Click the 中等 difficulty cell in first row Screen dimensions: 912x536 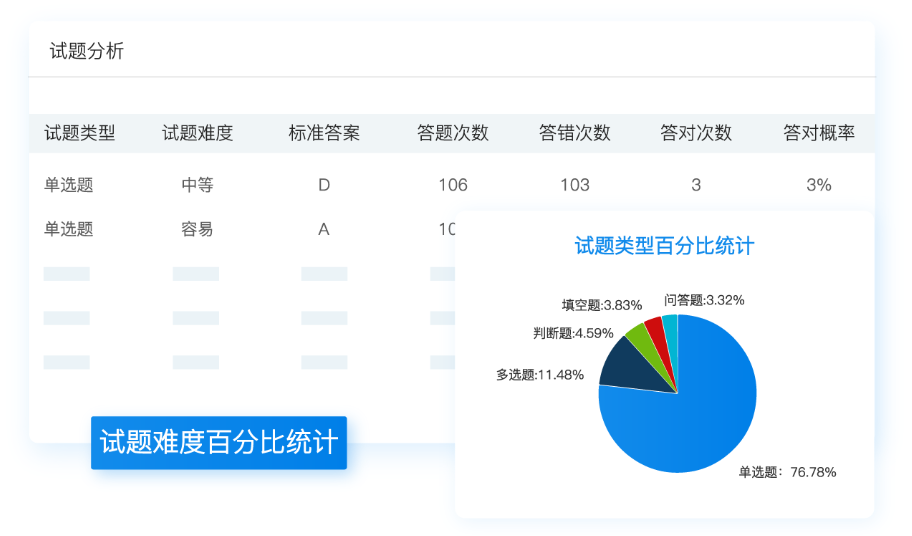tap(197, 185)
